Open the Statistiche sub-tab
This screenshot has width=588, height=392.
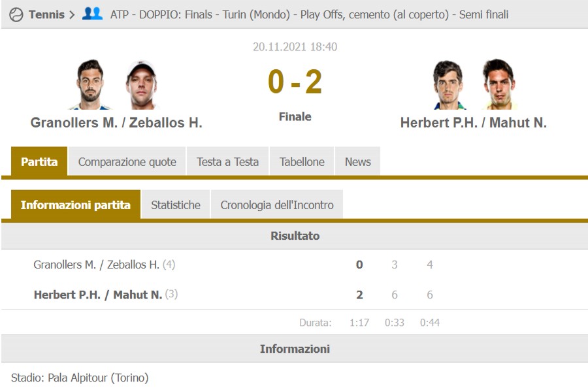tap(176, 204)
